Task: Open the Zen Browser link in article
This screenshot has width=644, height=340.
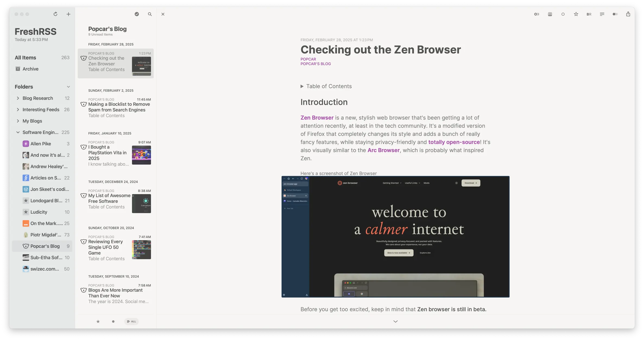Action: coord(317,118)
